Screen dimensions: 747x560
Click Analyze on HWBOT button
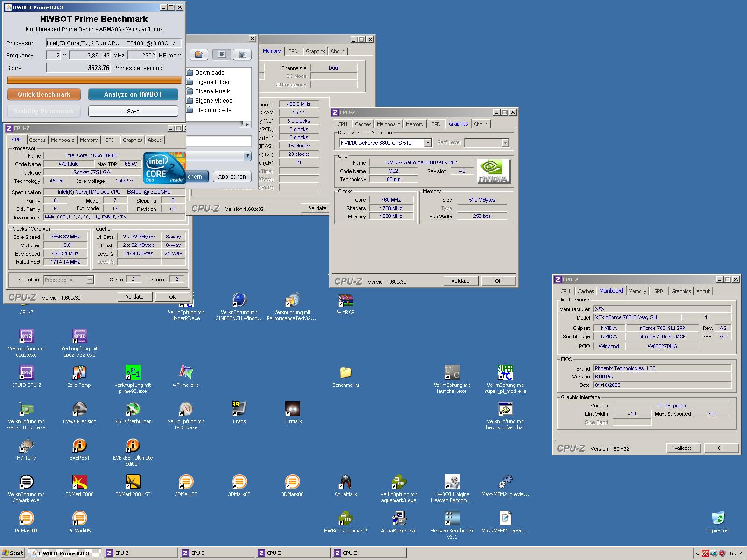133,94
